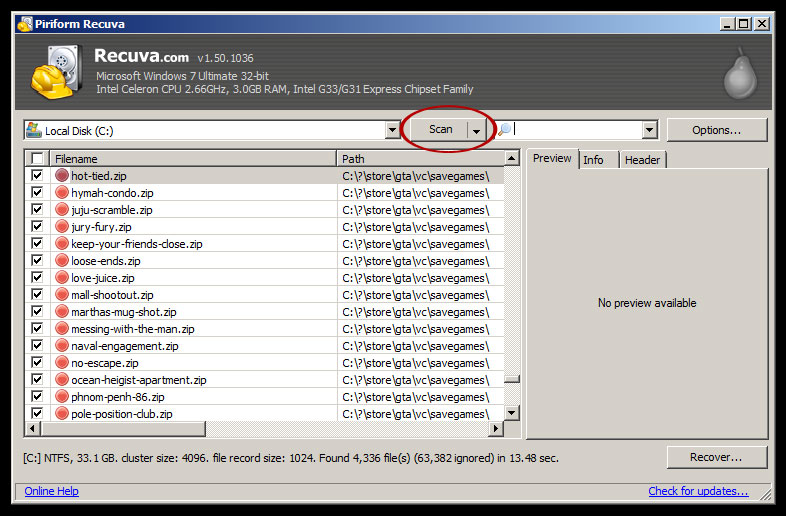
Task: Click the horizontal scrollbar left arrow
Action: [33, 429]
